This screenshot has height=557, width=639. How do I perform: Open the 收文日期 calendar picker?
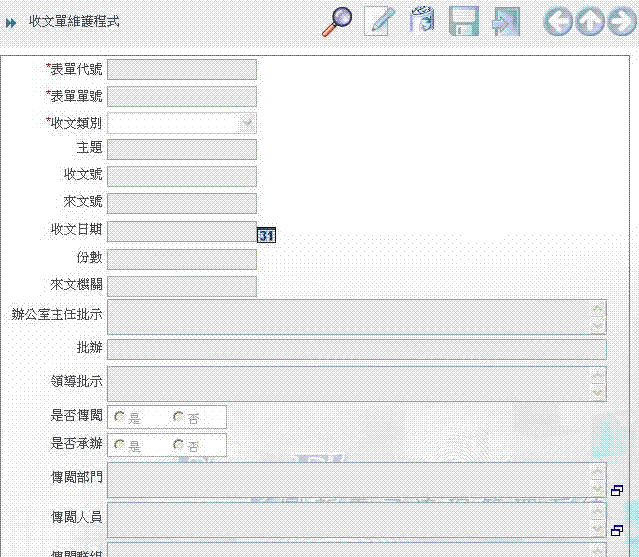[266, 235]
